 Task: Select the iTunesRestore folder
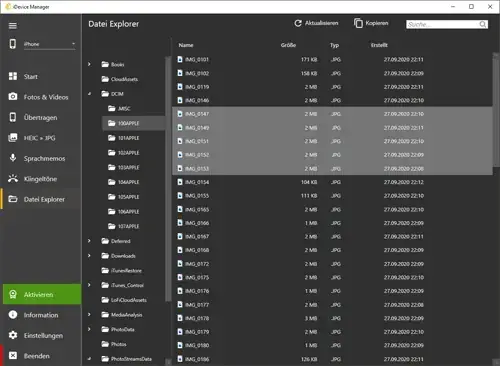(x=122, y=270)
